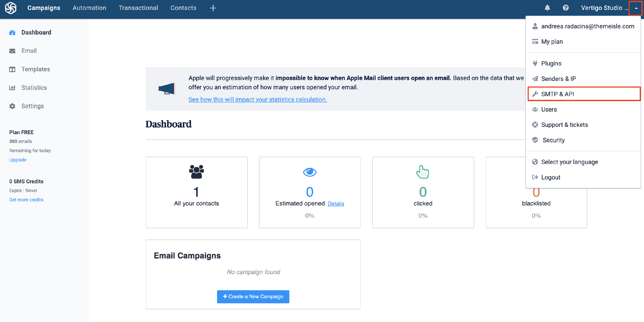Click the help question mark icon
644x322 pixels.
pyautogui.click(x=565, y=8)
